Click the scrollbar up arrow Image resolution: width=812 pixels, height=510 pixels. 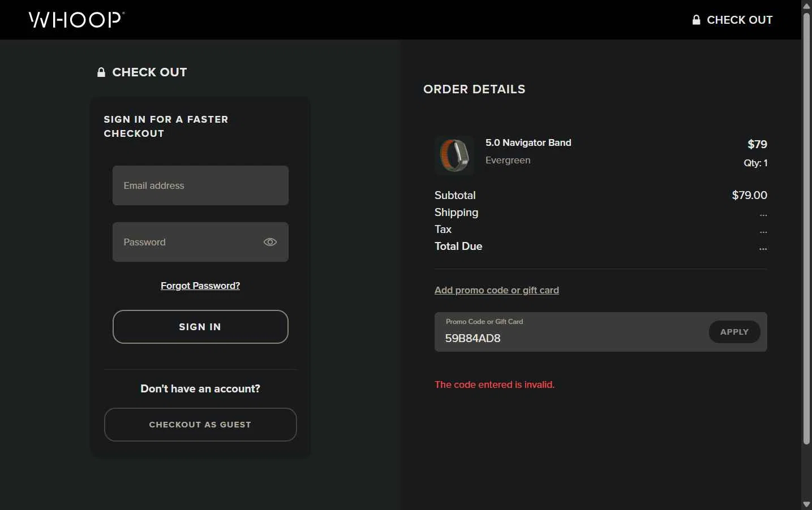pos(806,6)
